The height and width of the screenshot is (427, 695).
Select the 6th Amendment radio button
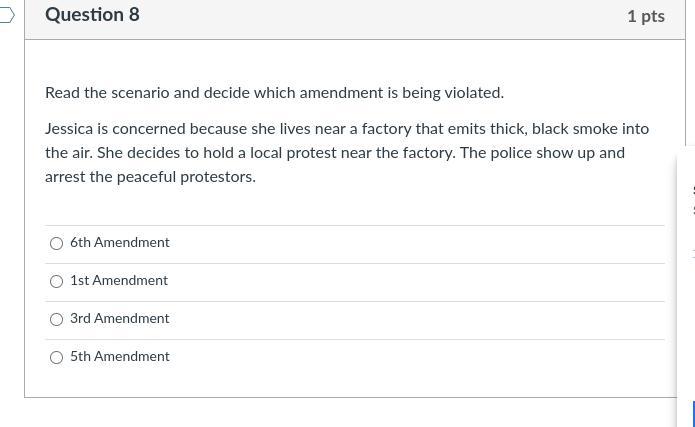tap(57, 243)
